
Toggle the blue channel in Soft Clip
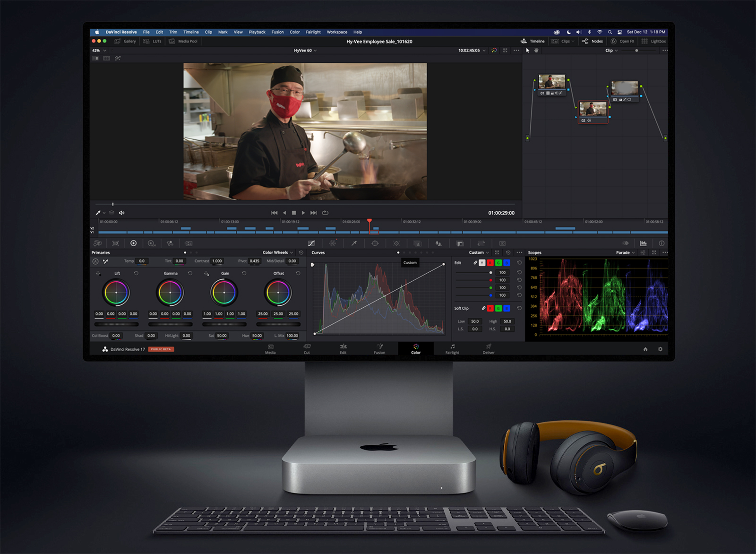point(507,308)
